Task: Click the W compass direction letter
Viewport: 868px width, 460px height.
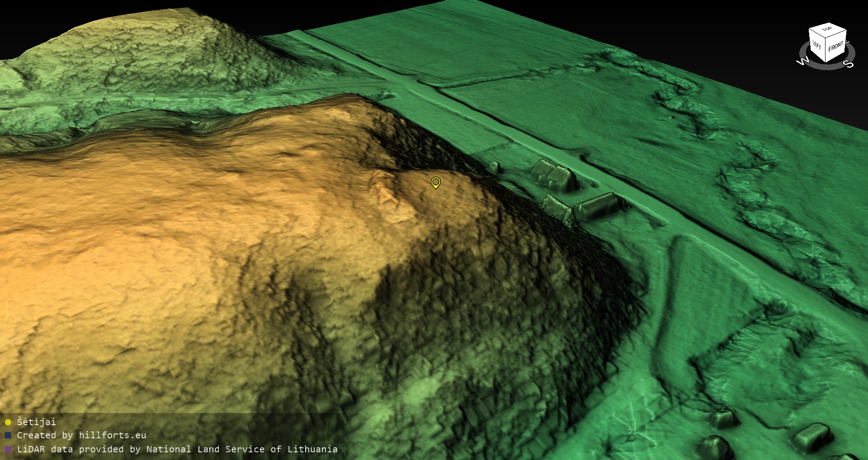Action: coord(802,61)
